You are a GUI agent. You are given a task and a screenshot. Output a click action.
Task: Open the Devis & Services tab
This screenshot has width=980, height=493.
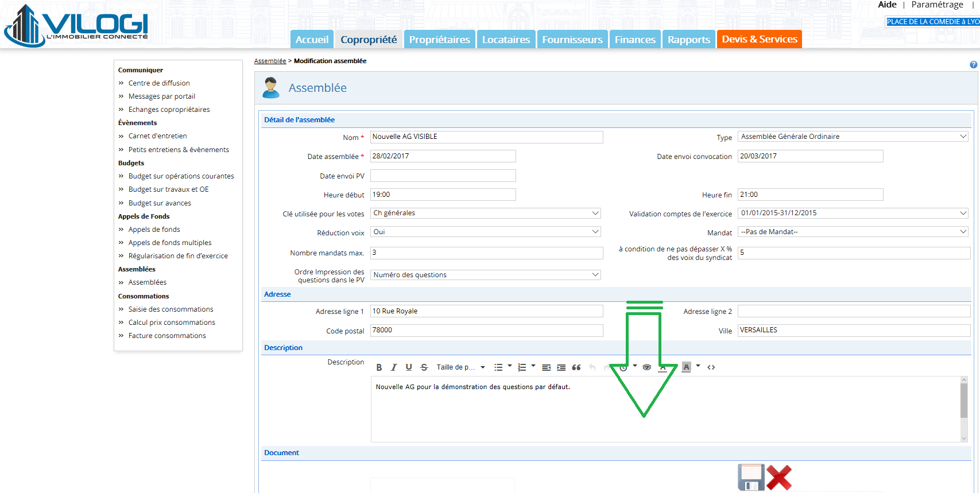pyautogui.click(x=759, y=40)
